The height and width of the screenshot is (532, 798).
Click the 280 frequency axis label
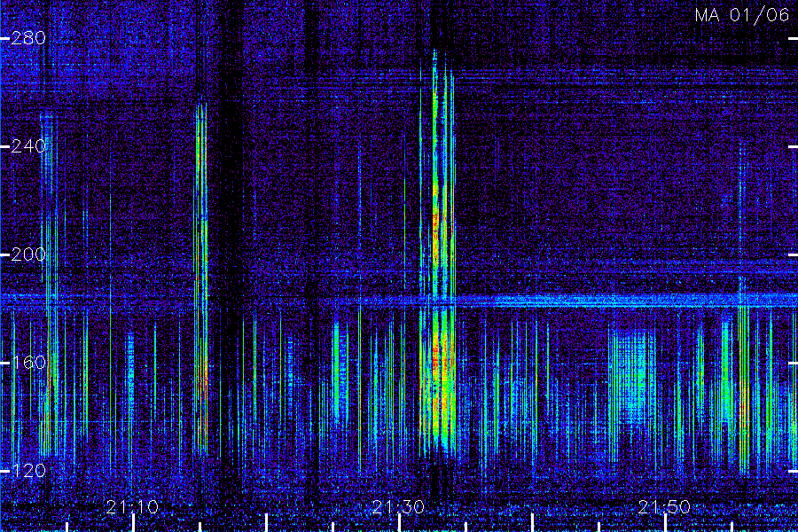pyautogui.click(x=28, y=37)
